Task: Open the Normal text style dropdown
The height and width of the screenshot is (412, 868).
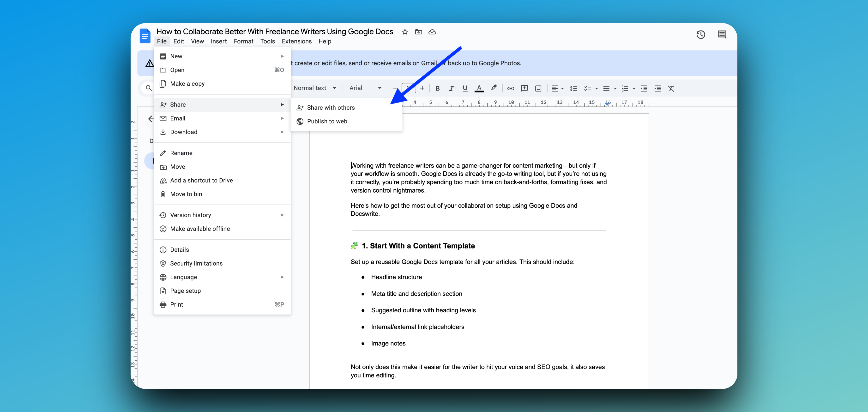Action: coord(314,88)
